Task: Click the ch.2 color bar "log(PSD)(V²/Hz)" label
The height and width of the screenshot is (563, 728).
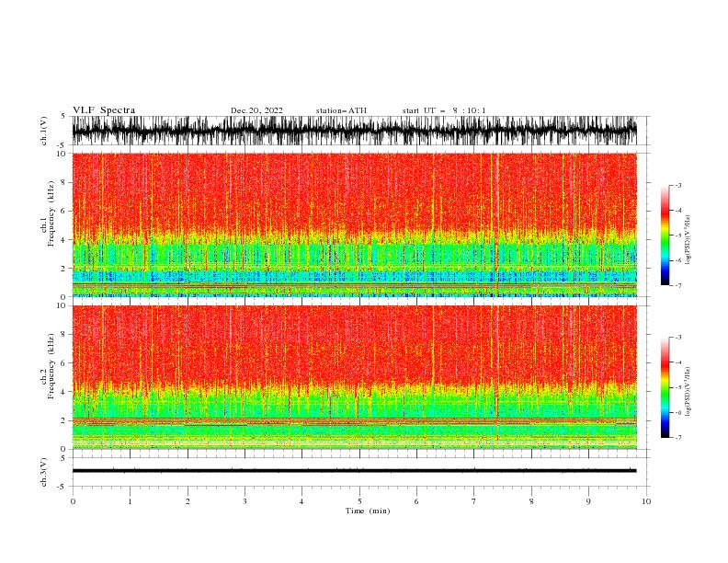Action: [688, 392]
